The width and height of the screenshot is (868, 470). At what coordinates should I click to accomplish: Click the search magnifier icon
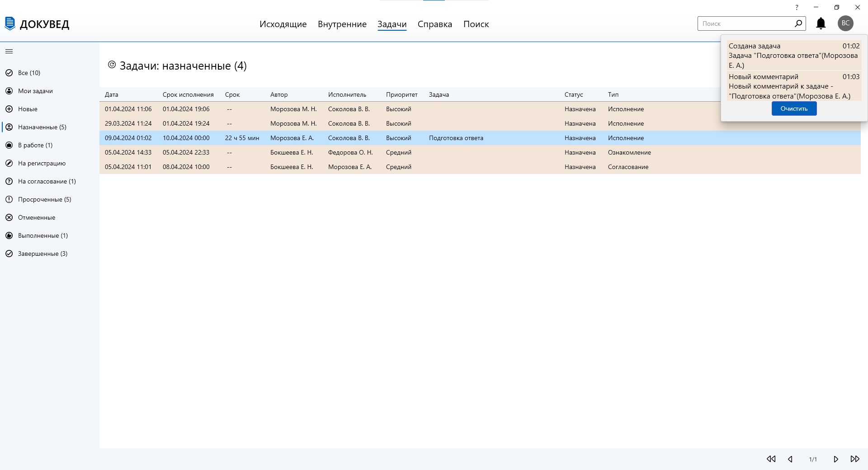click(798, 23)
